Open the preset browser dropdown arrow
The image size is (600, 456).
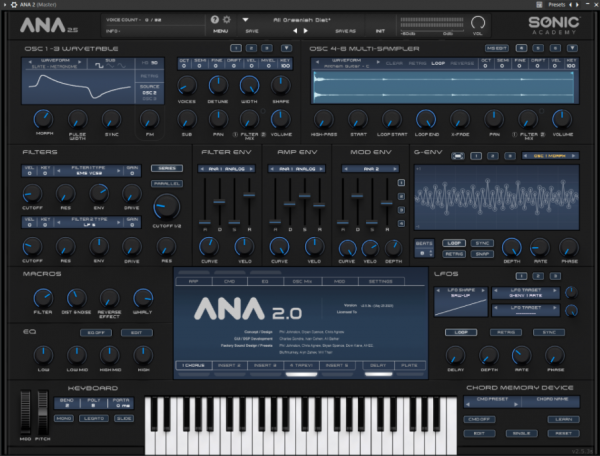(246, 20)
